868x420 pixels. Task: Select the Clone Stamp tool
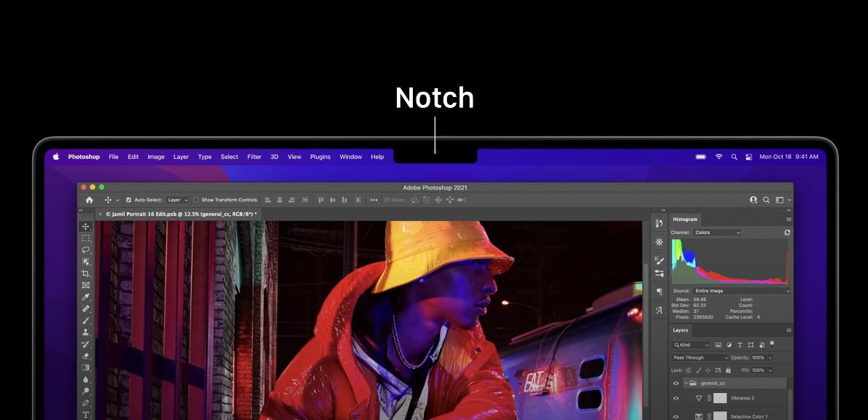(x=86, y=332)
